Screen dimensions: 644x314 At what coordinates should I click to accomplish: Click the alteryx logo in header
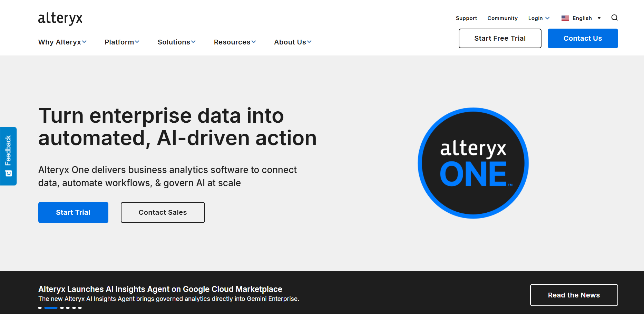tap(60, 18)
